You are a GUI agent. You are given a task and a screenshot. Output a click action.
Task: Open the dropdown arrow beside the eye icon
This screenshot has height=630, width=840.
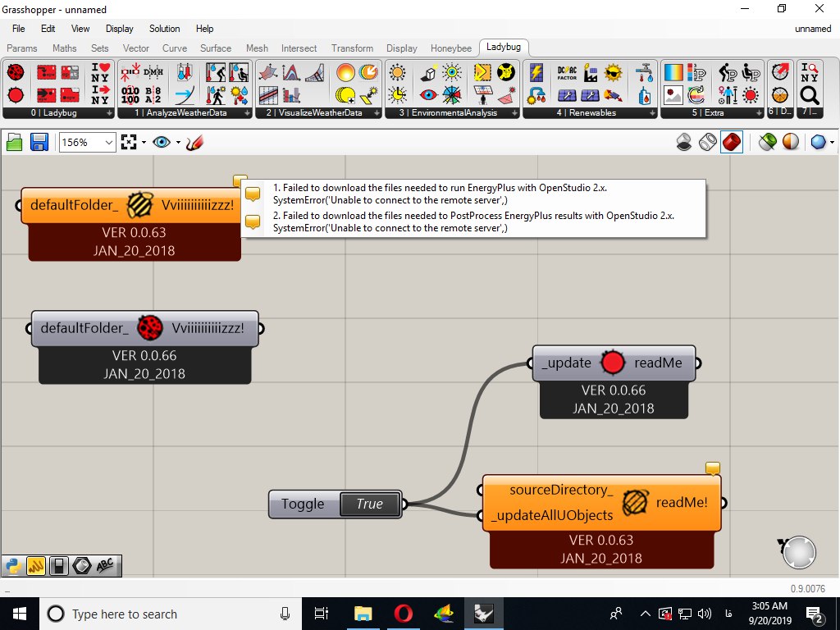(x=178, y=143)
